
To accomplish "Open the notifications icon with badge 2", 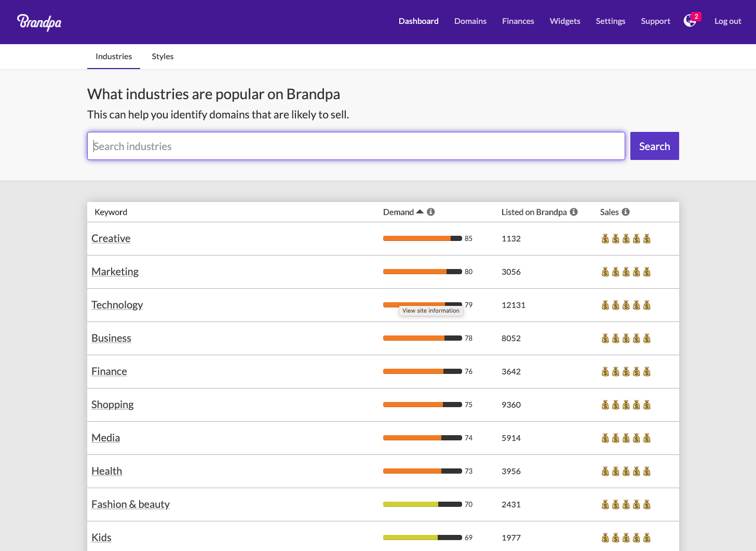I will coord(692,20).
